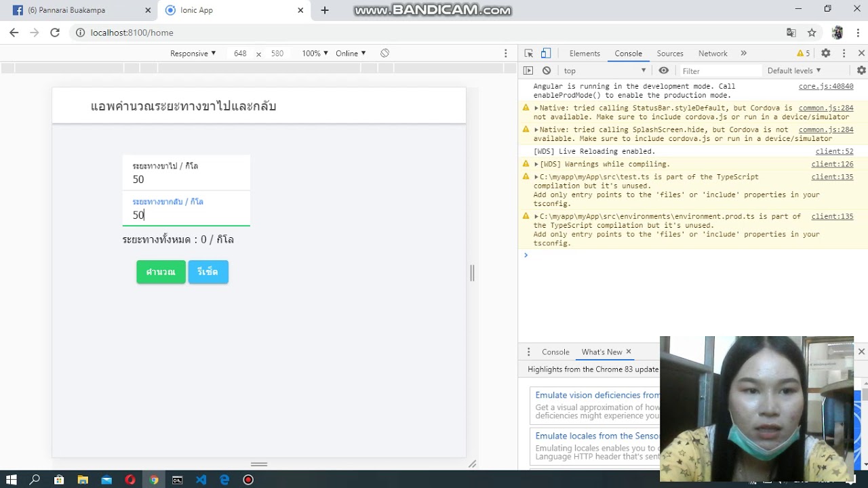Open the Elements panel tab
Screen dimensions: 868x488
[585, 54]
